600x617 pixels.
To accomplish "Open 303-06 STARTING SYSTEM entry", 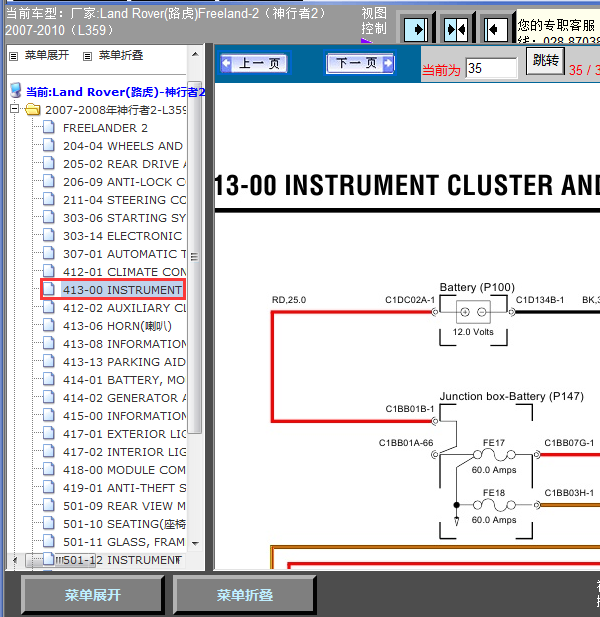I will click(124, 218).
